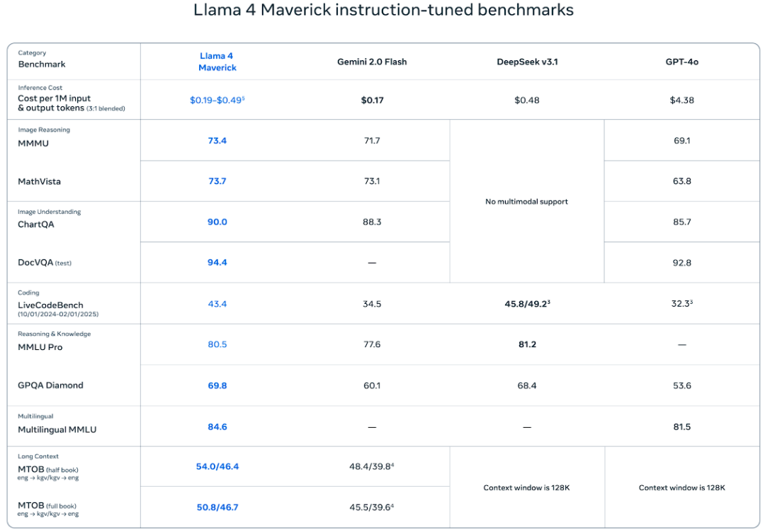
Task: Click the title "Llama 4 Maverick instruction-tuned benchmarks"
Action: [x=383, y=10]
